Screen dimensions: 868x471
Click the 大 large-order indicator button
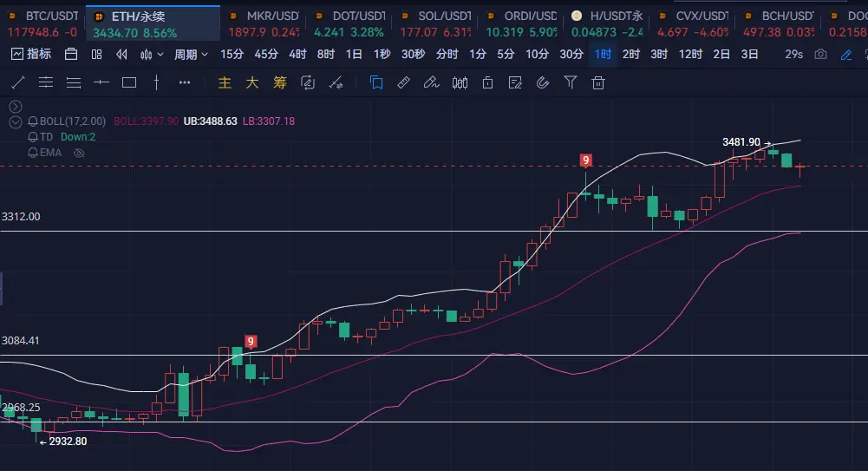(251, 83)
